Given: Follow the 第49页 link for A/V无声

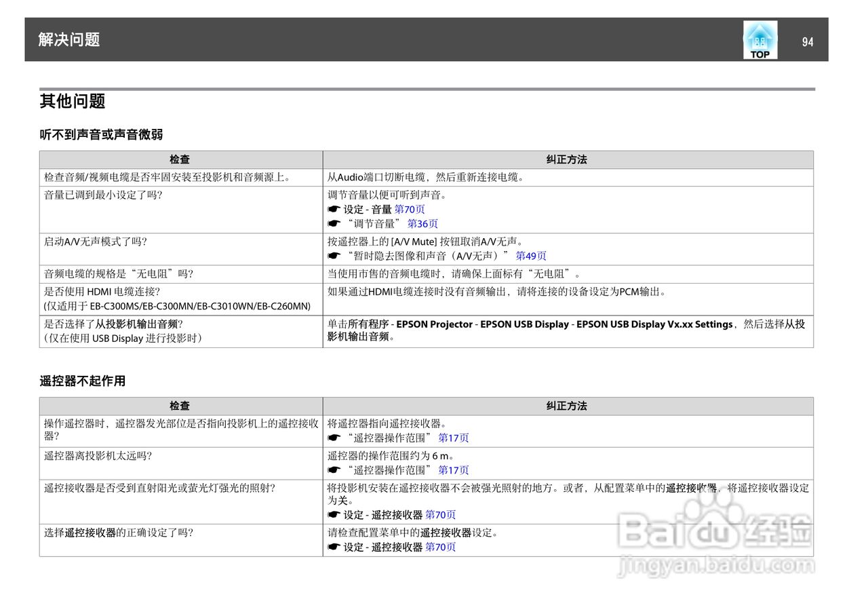Looking at the screenshot, I should point(531,256).
